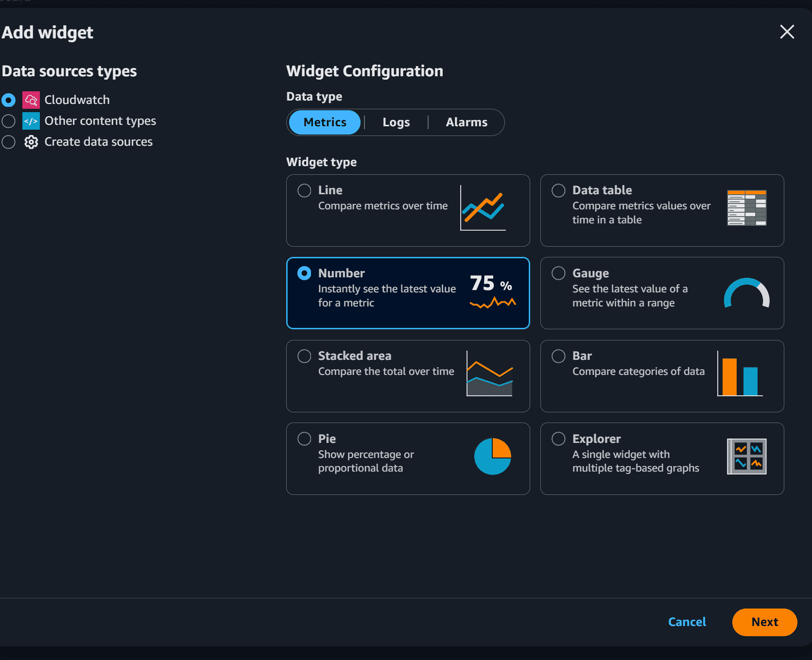
Task: Click the Create data sources gear icon
Action: click(31, 142)
